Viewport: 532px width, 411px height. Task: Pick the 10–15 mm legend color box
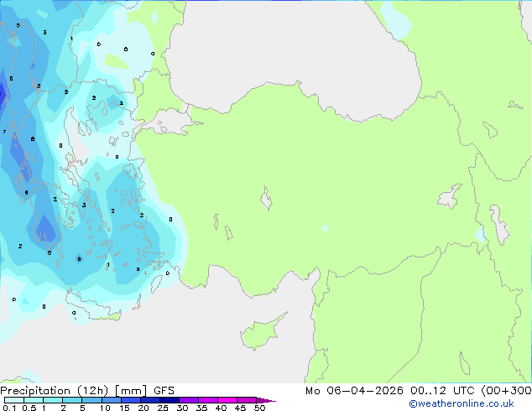[111, 400]
